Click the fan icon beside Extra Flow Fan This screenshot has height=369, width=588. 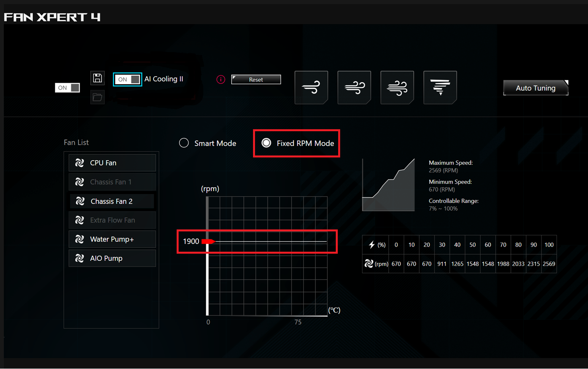pos(80,220)
